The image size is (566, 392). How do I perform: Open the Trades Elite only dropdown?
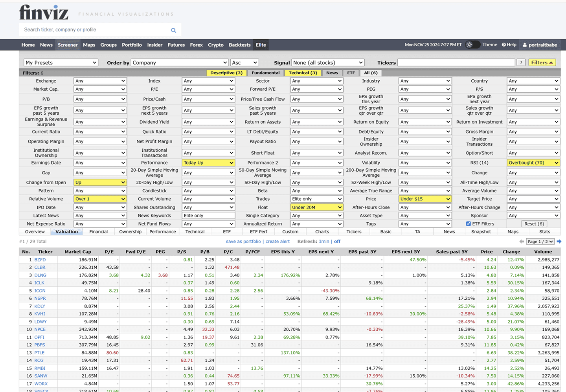coord(316,199)
